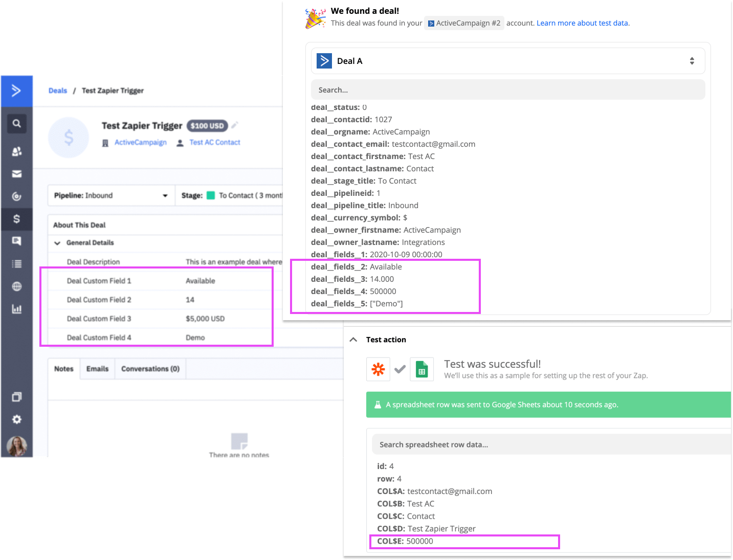The width and height of the screenshot is (733, 560).
Task: Open the Pipeline: Inbound dropdown
Action: 111,195
